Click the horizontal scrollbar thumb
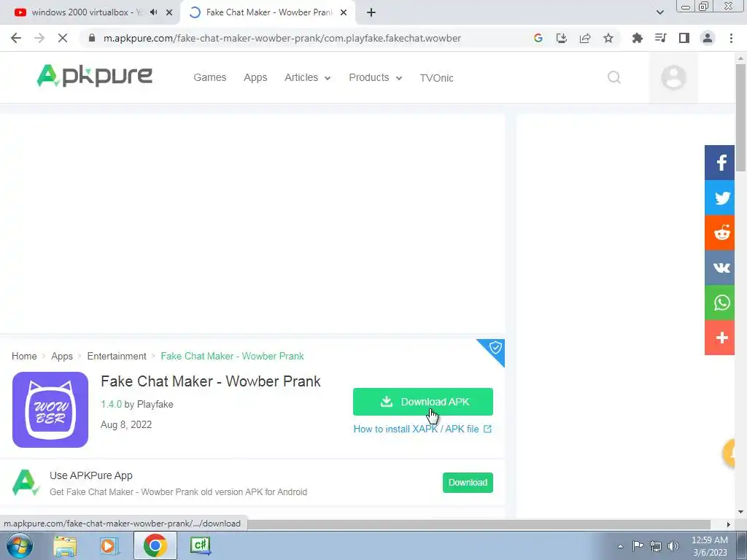Image resolution: width=747 pixels, height=560 pixels. [479, 524]
